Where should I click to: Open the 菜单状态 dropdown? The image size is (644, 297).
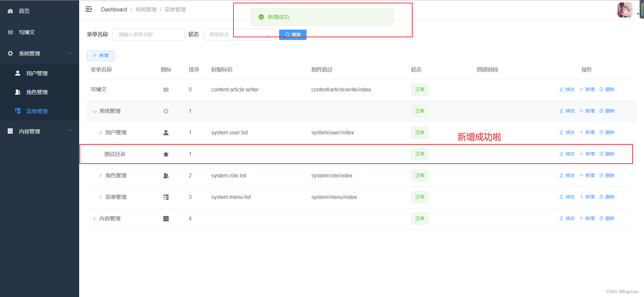239,35
